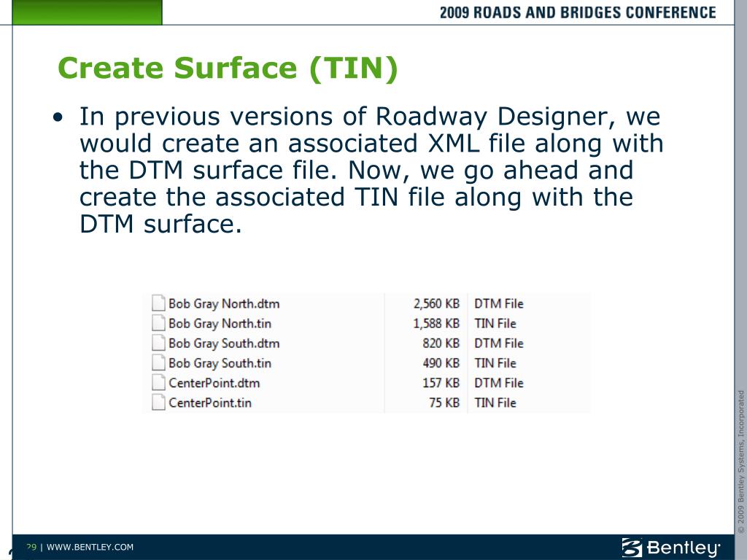The width and height of the screenshot is (747, 560).
Task: Click TIN File type for CenterPoint.tin
Action: (495, 402)
